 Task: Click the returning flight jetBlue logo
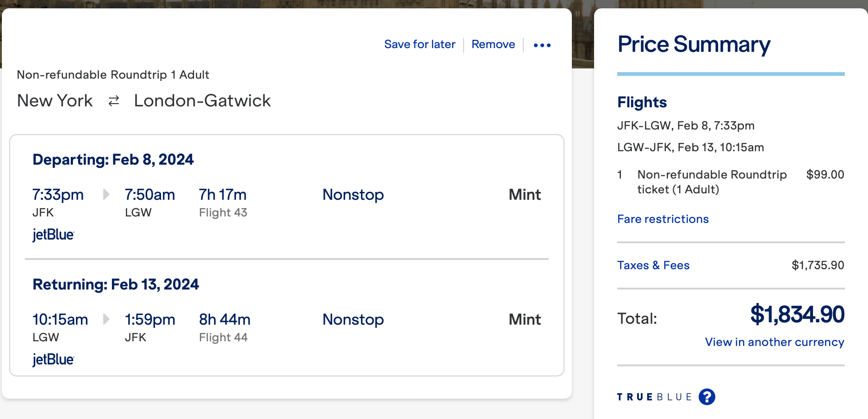[x=53, y=360]
